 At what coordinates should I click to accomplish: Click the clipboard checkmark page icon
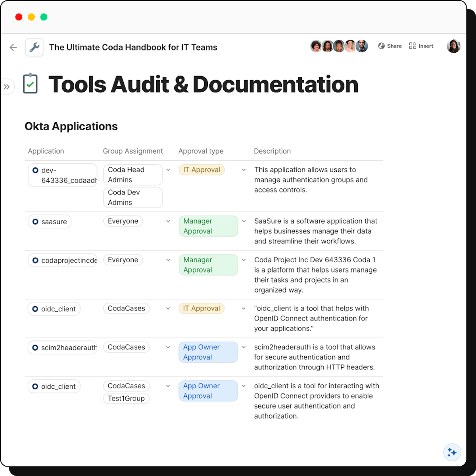[31, 84]
